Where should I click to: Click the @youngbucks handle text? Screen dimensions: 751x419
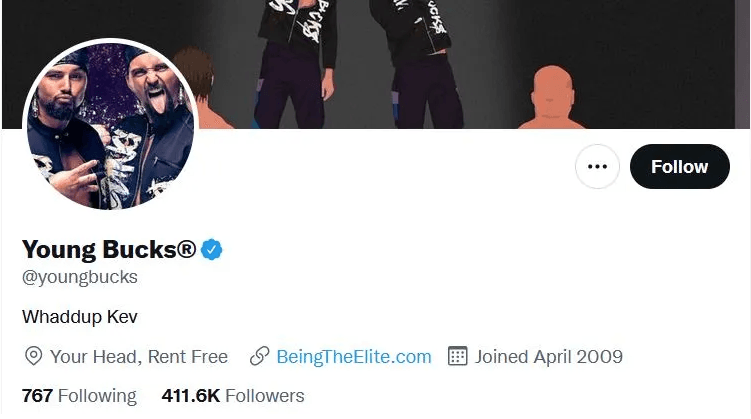click(x=80, y=277)
